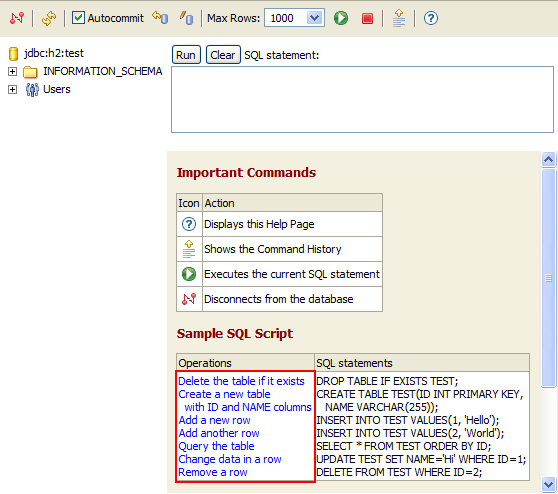The width and height of the screenshot is (558, 494).
Task: Select the Users group icon
Action: click(32, 90)
